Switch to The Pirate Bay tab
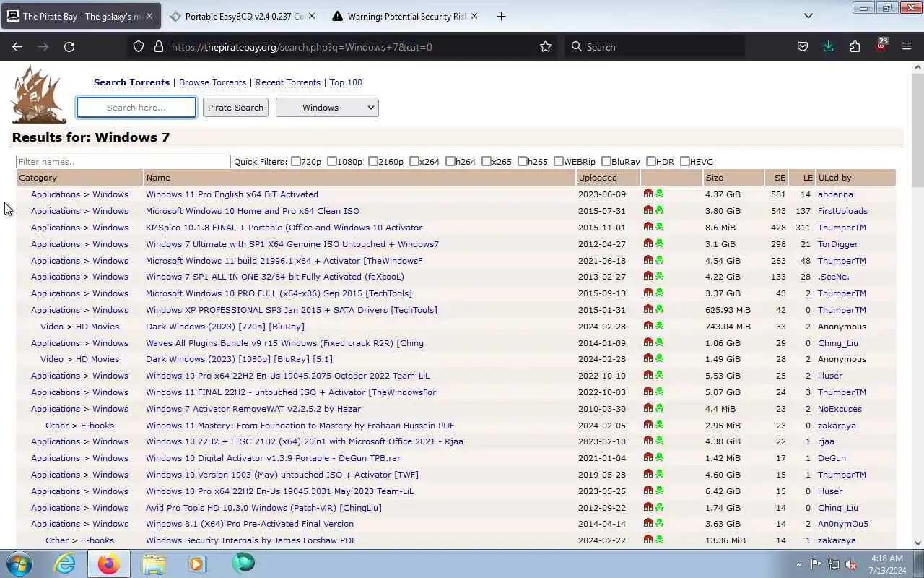The image size is (924, 578). (x=81, y=16)
